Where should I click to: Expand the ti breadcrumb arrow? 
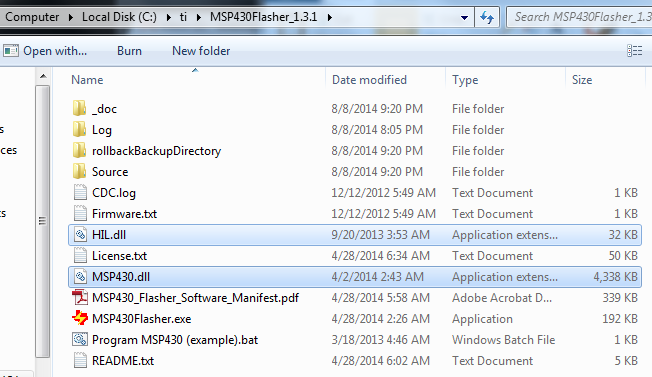[198, 17]
